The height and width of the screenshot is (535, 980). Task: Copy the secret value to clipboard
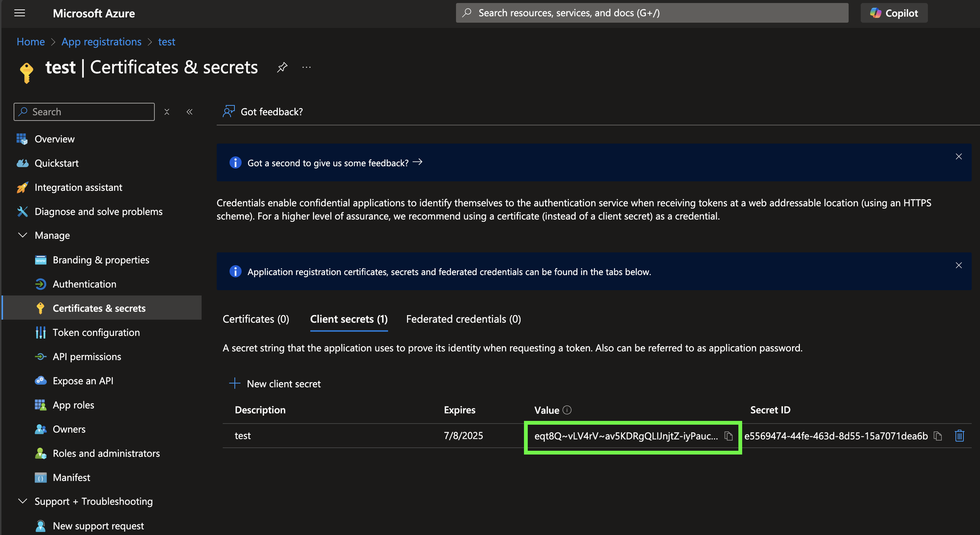click(728, 436)
